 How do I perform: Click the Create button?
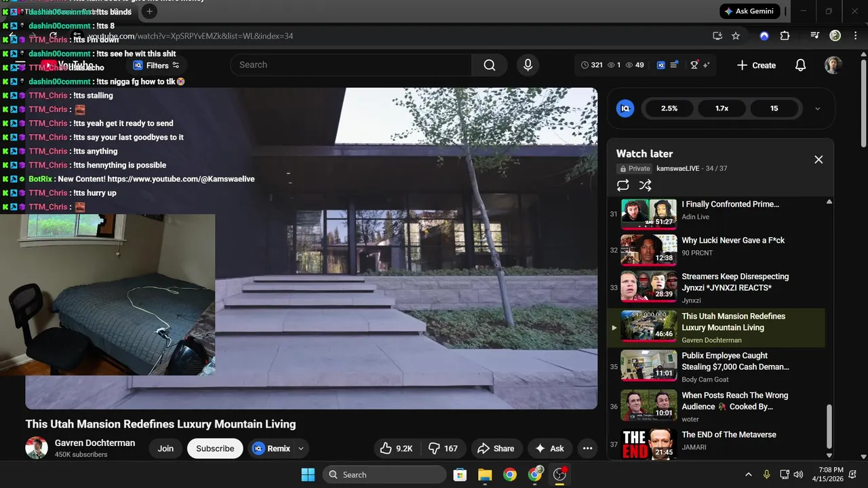click(756, 65)
